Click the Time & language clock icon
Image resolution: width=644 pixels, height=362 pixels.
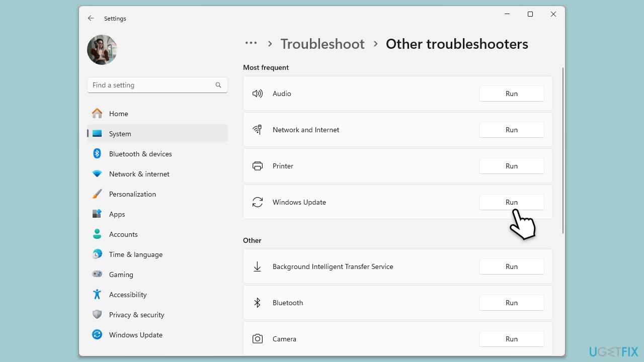click(x=97, y=254)
